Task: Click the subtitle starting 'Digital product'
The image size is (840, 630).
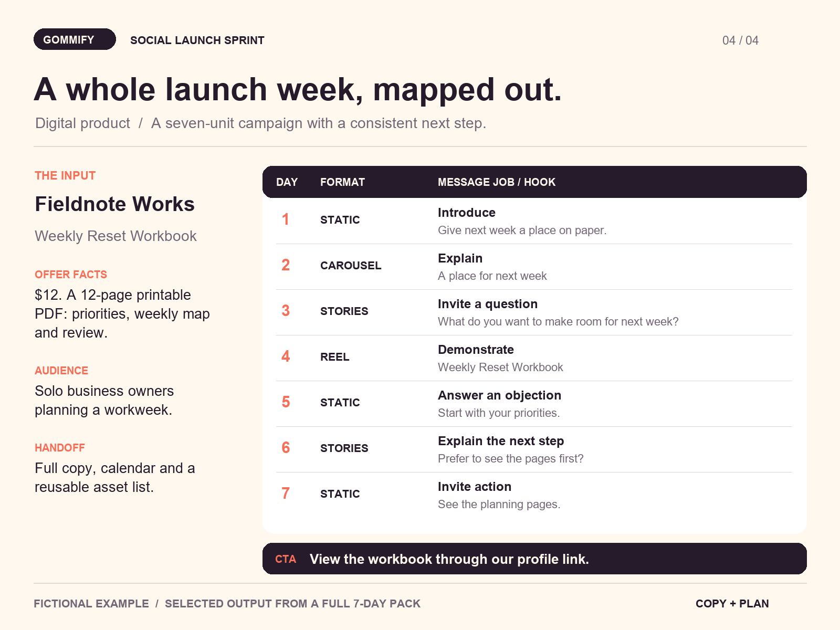Action: [x=260, y=123]
